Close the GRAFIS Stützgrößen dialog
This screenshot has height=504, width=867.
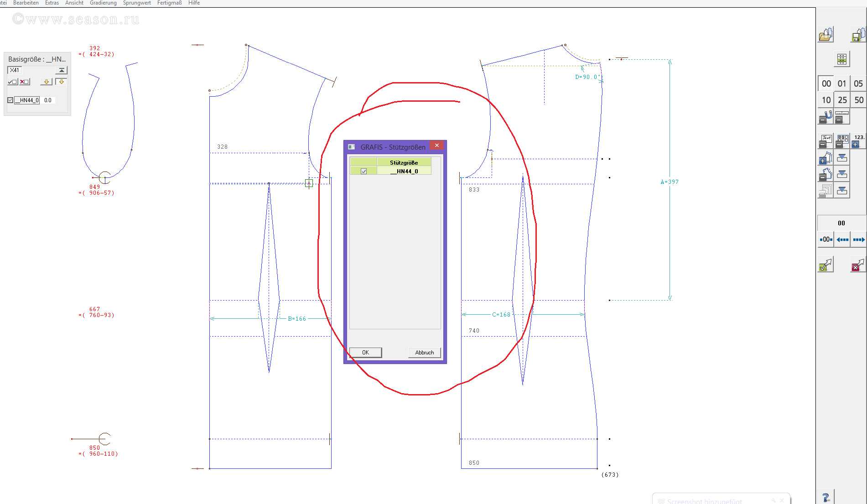pyautogui.click(x=437, y=145)
